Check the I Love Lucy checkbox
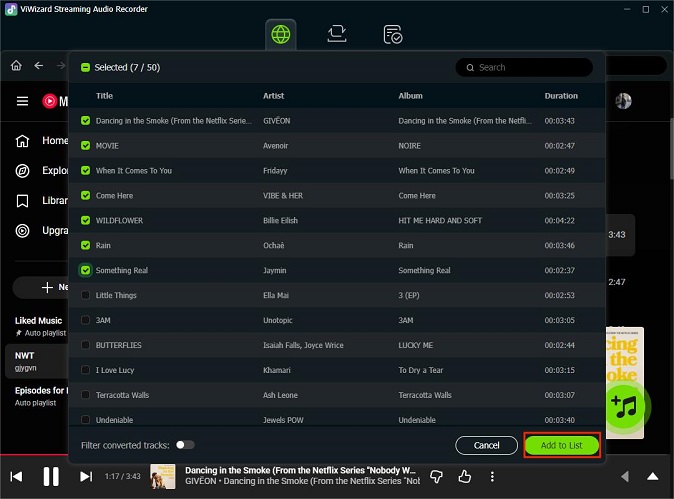Screen dimensions: 674x499 pyautogui.click(x=86, y=370)
